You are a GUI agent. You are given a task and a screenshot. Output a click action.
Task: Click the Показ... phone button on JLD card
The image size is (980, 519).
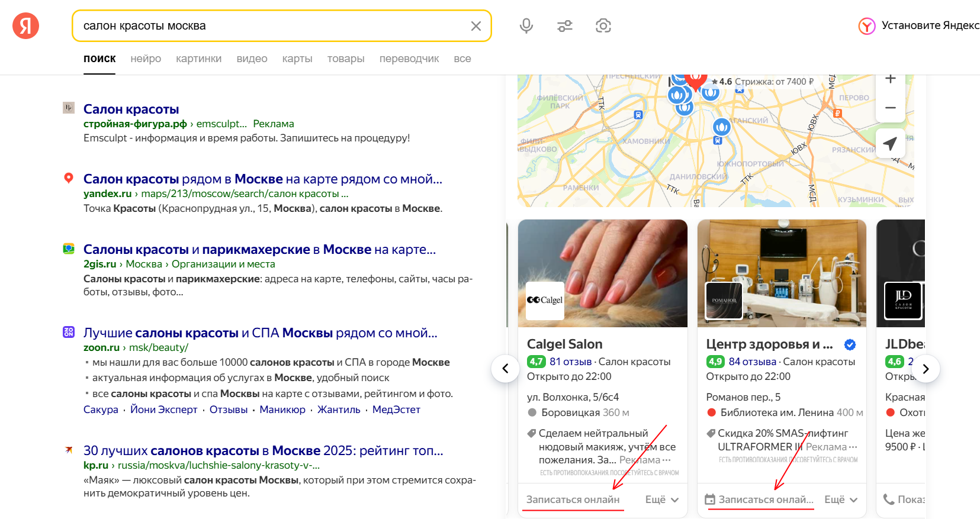click(x=904, y=499)
